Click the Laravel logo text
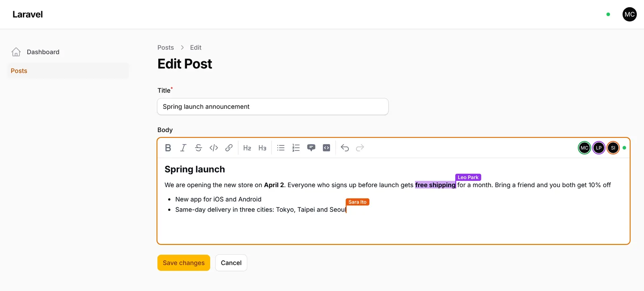This screenshot has height=291, width=644. (28, 14)
